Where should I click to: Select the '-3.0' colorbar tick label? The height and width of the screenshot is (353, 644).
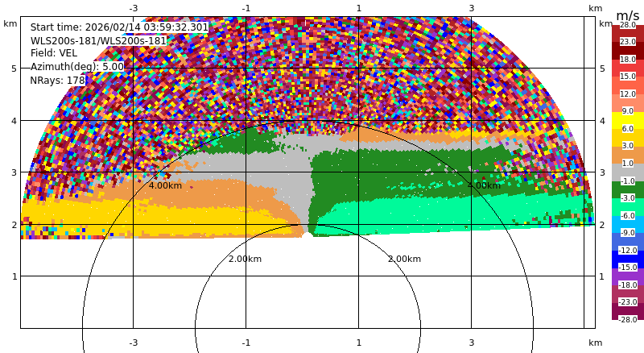627,198
